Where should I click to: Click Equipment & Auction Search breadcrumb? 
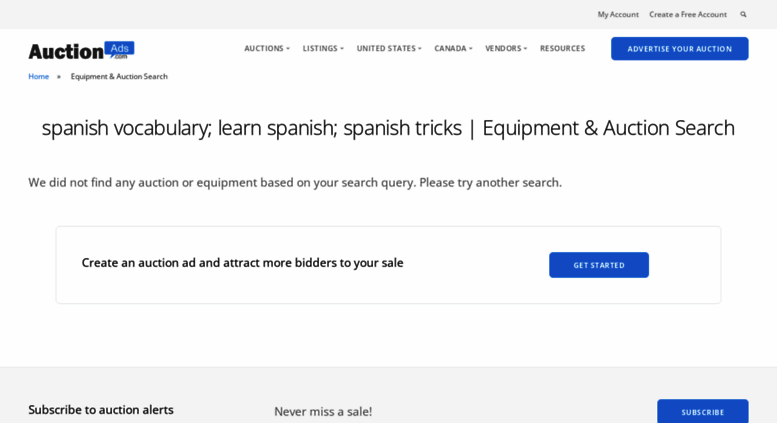[119, 76]
